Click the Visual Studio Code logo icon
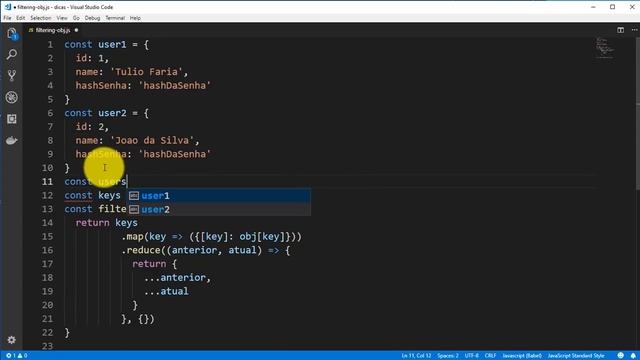The image size is (640, 360). pos(7,7)
